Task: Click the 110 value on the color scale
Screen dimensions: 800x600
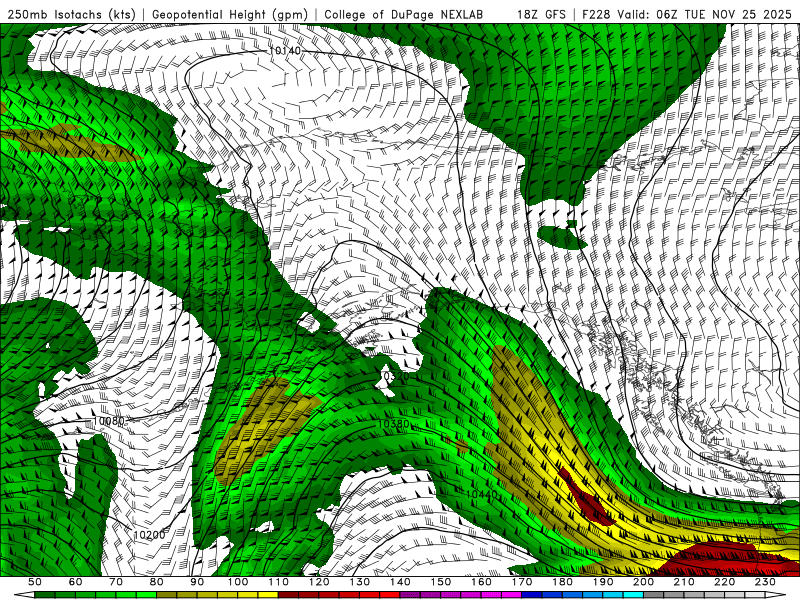Action: [279, 582]
